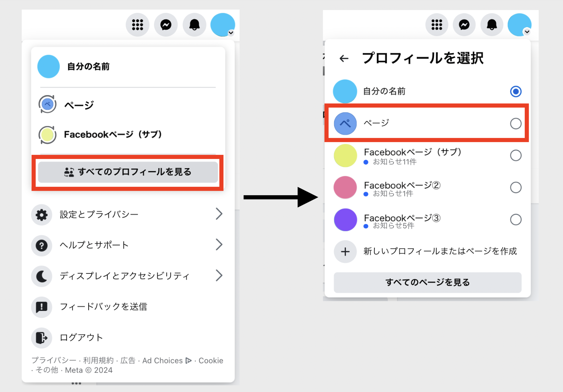Open the notifications bell icon
This screenshot has width=563, height=392.
click(194, 25)
